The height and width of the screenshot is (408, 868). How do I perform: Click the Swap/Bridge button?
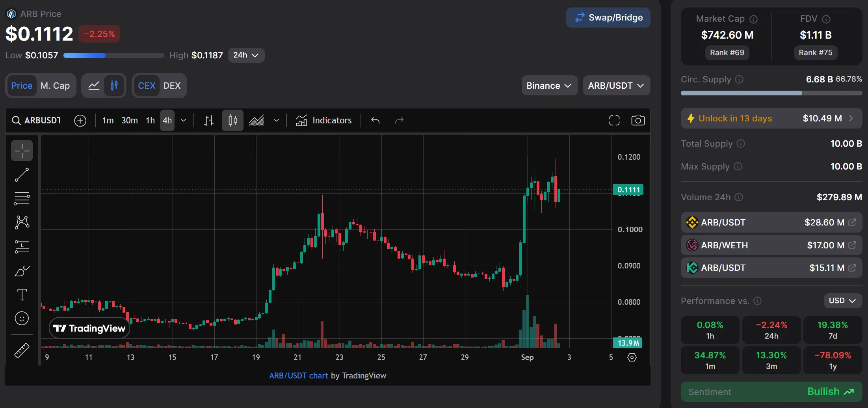[x=608, y=17]
